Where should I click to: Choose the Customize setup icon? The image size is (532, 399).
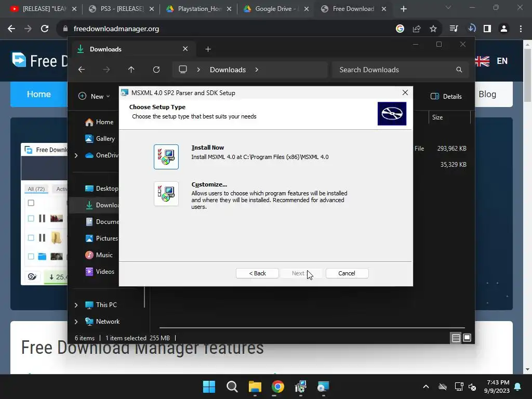pos(166,194)
